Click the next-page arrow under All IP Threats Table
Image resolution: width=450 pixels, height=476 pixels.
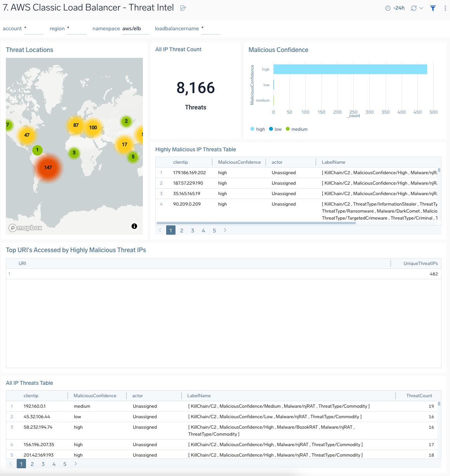click(76, 464)
